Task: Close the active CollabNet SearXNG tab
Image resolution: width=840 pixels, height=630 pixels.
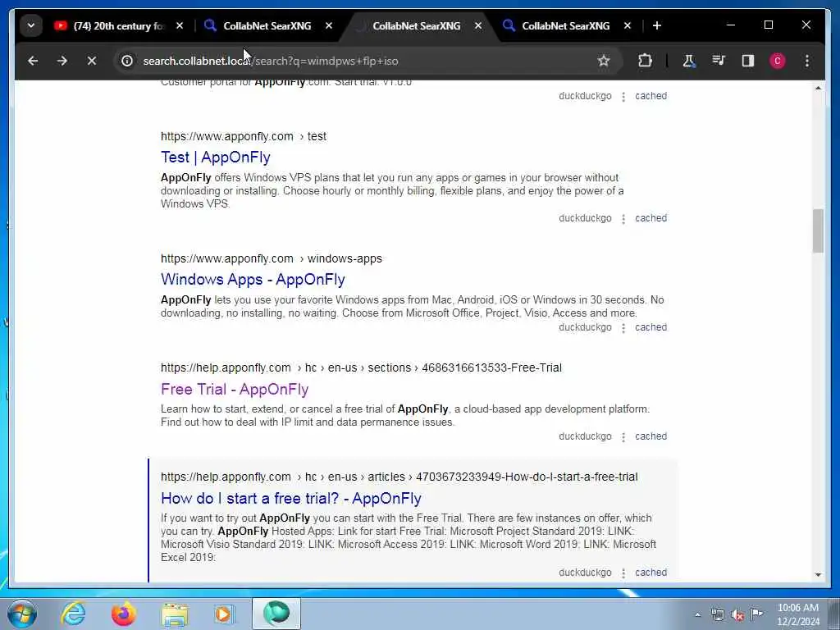Action: pyautogui.click(x=478, y=25)
